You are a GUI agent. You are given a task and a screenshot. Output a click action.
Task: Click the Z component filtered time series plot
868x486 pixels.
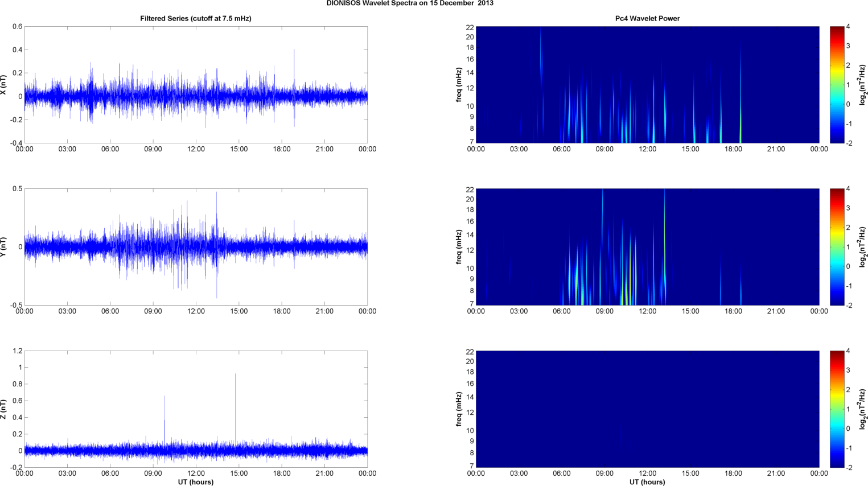196,409
